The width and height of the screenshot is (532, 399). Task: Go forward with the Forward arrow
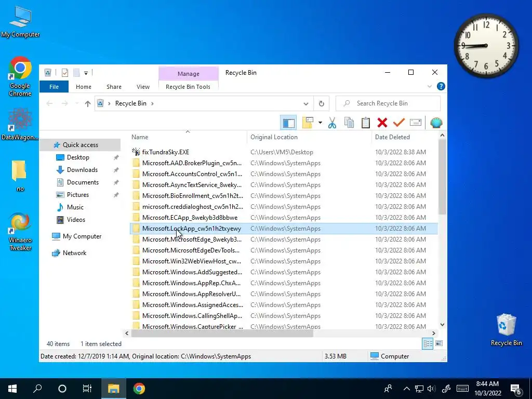pyautogui.click(x=64, y=103)
